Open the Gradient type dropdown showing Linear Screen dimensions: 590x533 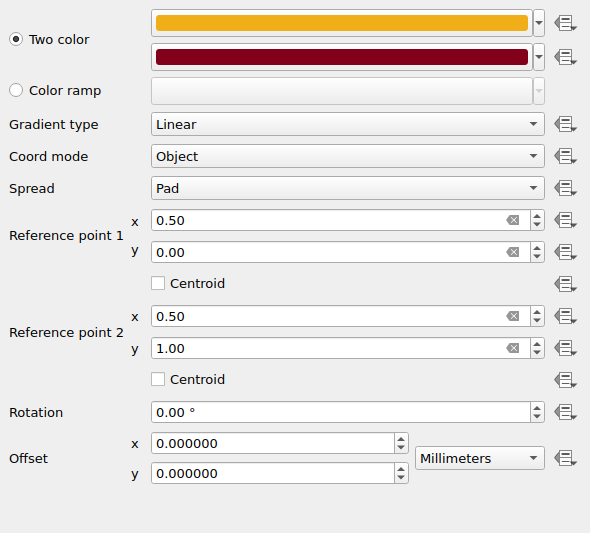coord(348,124)
